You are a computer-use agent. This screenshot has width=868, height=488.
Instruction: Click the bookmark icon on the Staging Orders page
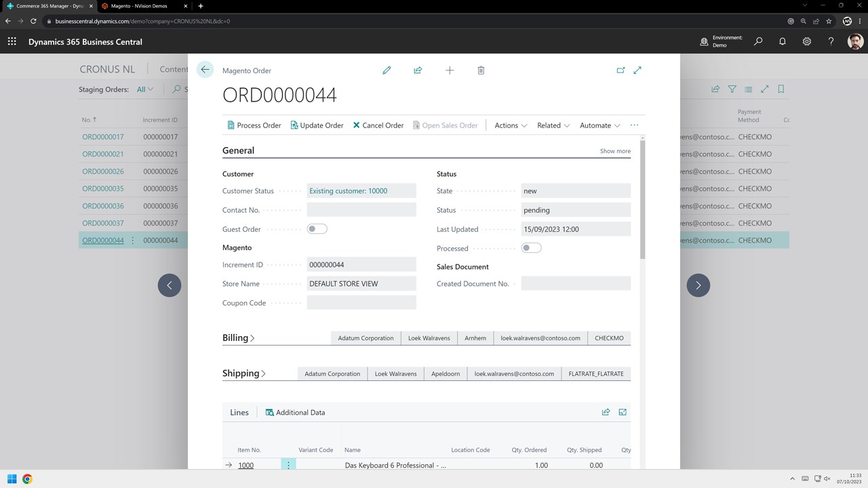[x=781, y=89]
